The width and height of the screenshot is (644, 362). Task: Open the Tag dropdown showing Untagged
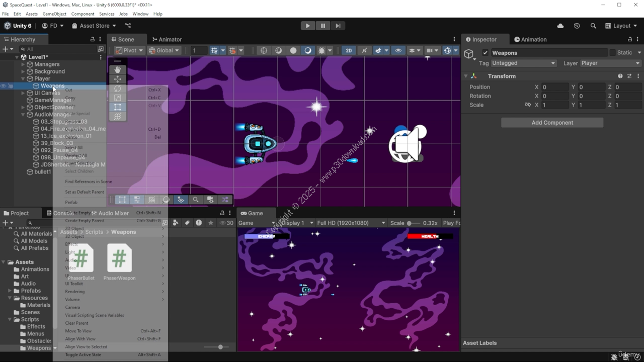tap(523, 63)
